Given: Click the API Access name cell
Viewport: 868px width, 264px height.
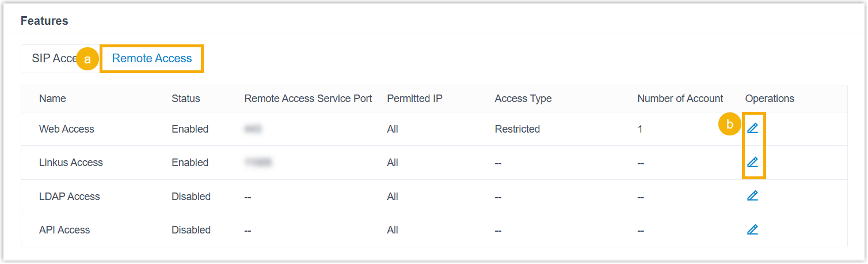Looking at the screenshot, I should [64, 230].
